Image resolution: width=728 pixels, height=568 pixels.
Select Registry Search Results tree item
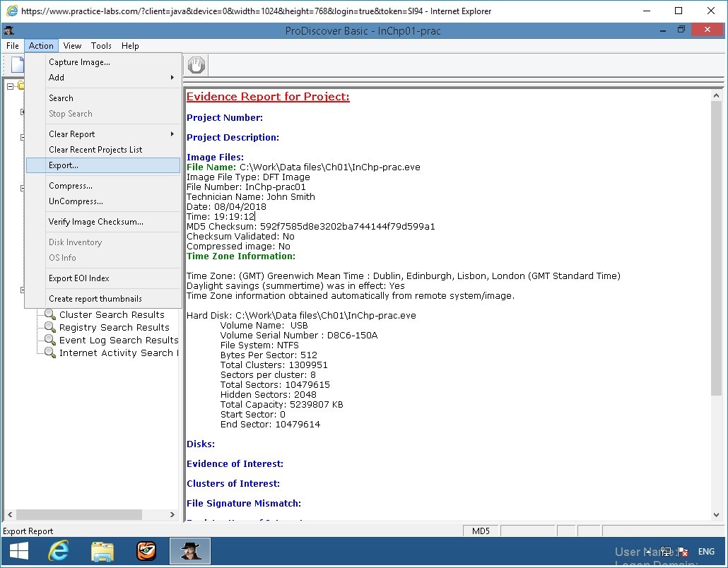pyautogui.click(x=115, y=327)
